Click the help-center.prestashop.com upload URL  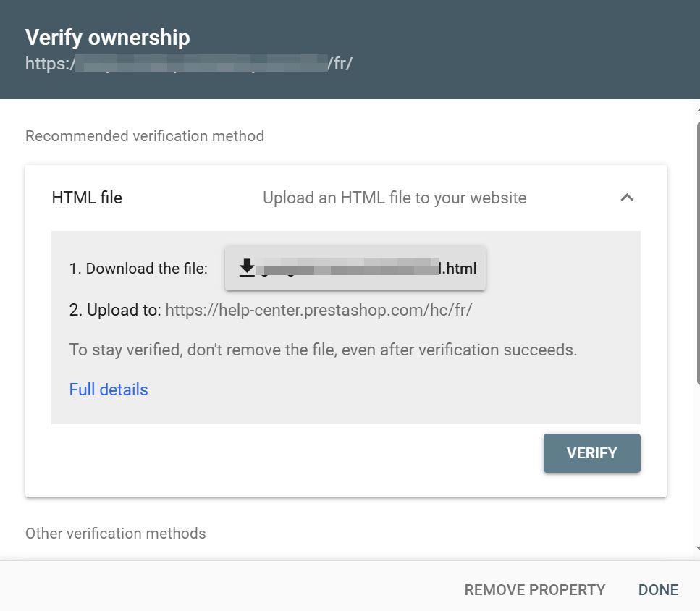point(319,311)
